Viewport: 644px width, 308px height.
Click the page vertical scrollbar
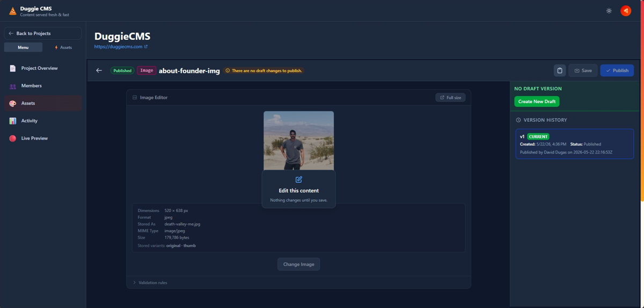point(642,101)
